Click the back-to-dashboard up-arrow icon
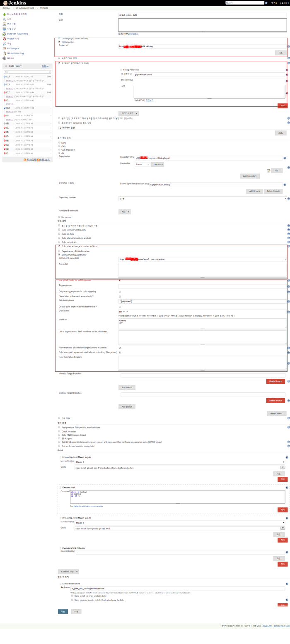The width and height of the screenshot is (290, 644). tap(4, 14)
